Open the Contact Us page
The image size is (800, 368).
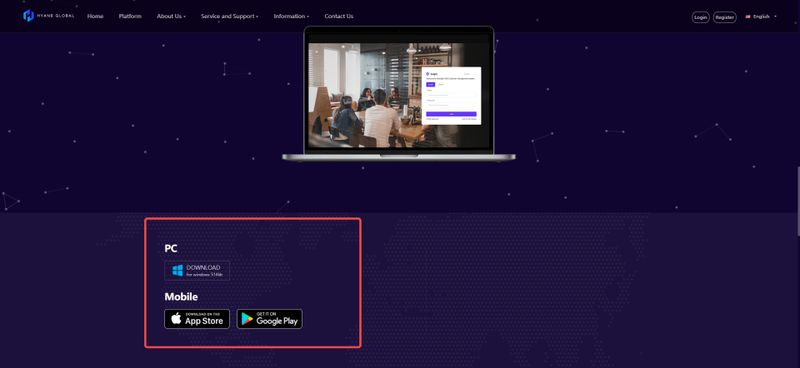(x=339, y=16)
